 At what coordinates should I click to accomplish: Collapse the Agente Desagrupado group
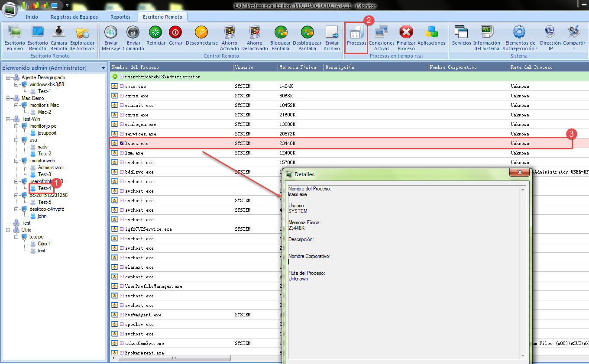(x=8, y=77)
